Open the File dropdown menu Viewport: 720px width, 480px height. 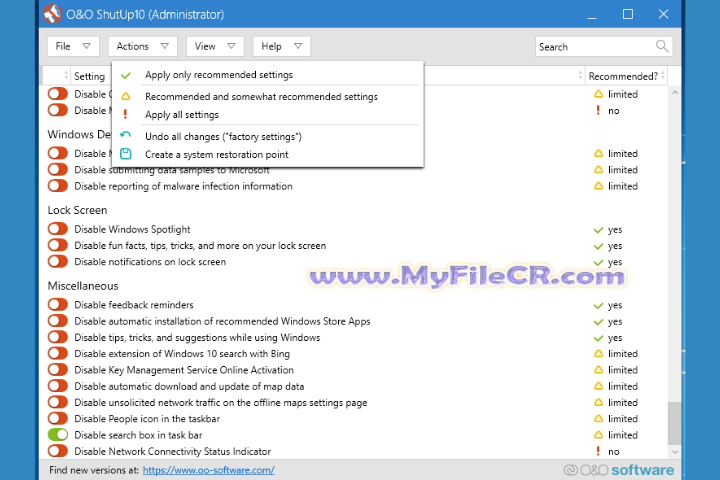pyautogui.click(x=73, y=46)
